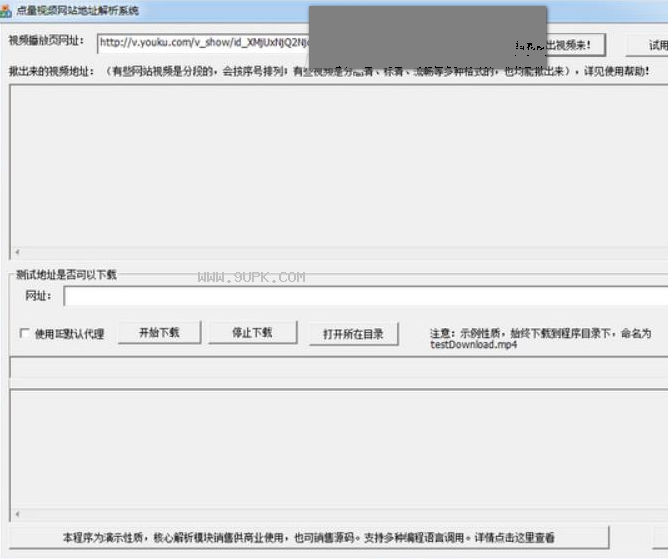Image resolution: width=668 pixels, height=559 pixels.
Task: Click the 详见使用帮助! text
Action: coord(616,71)
